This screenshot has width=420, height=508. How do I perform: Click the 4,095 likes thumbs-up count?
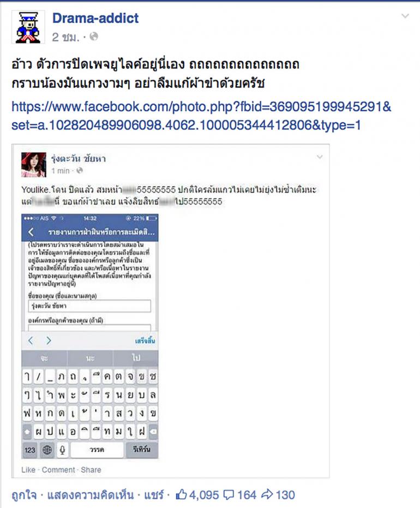click(x=197, y=495)
